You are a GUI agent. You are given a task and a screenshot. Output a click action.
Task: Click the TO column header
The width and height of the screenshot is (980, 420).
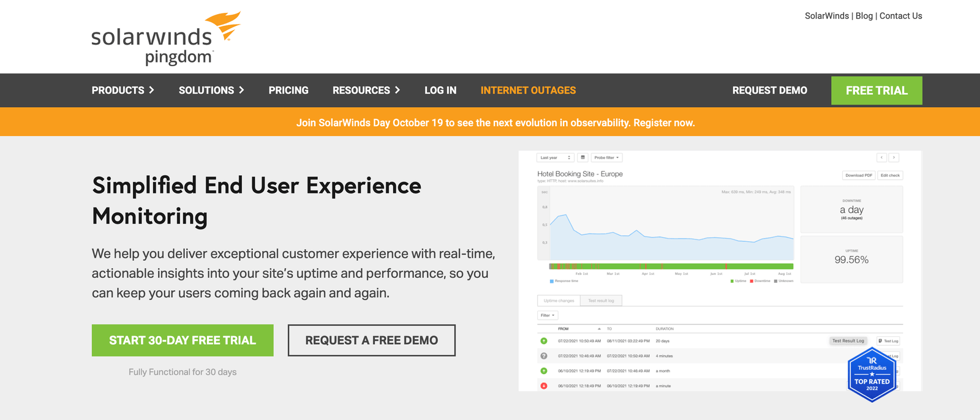609,329
